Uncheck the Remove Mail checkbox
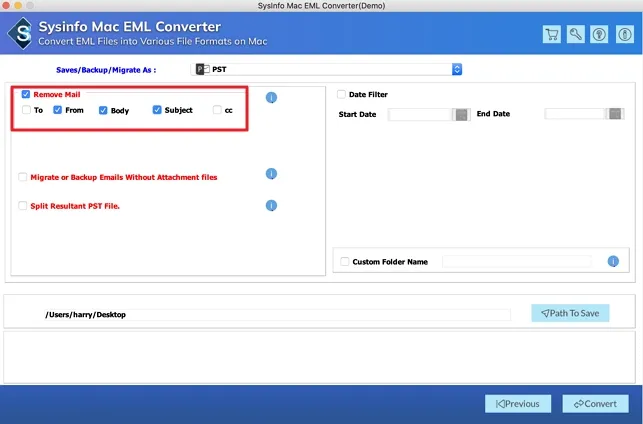This screenshot has width=643, height=424. (26, 94)
